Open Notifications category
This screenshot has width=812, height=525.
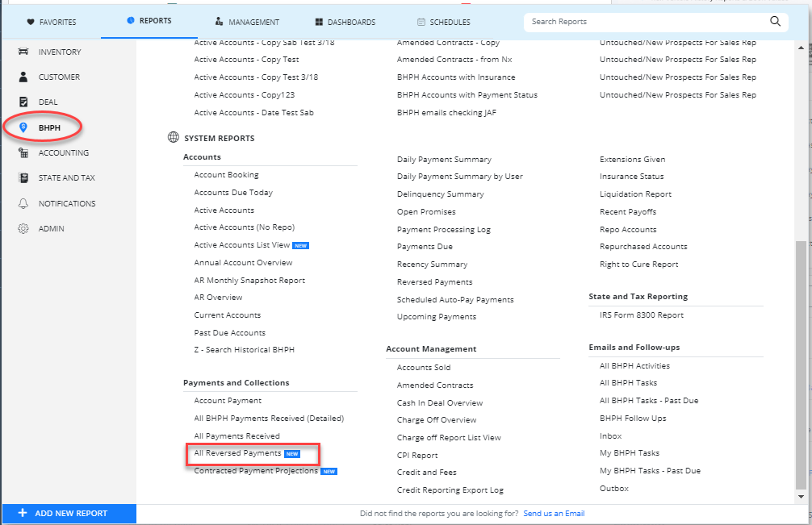point(67,204)
